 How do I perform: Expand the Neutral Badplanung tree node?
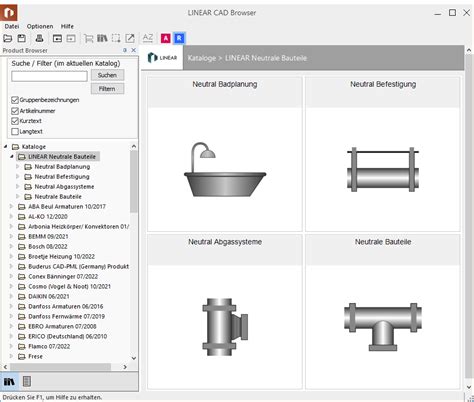[18, 166]
